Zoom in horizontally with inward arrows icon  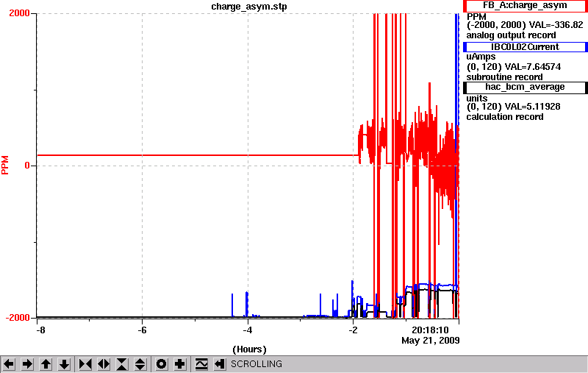(85, 364)
